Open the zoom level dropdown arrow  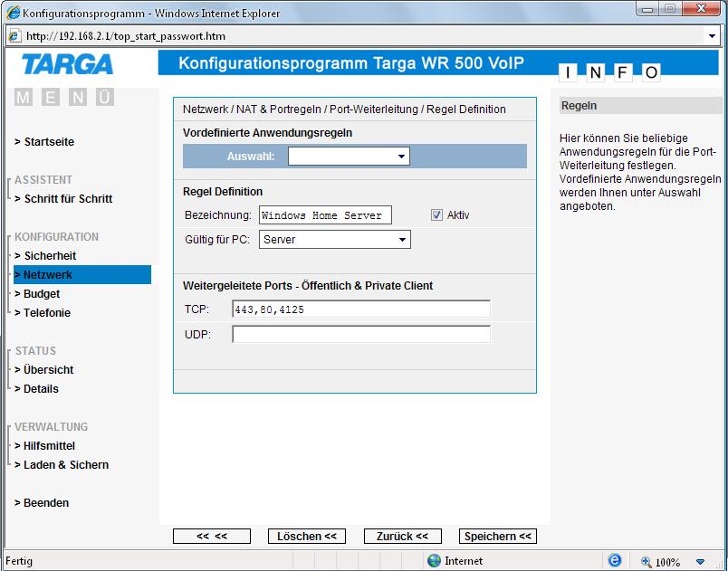click(700, 562)
